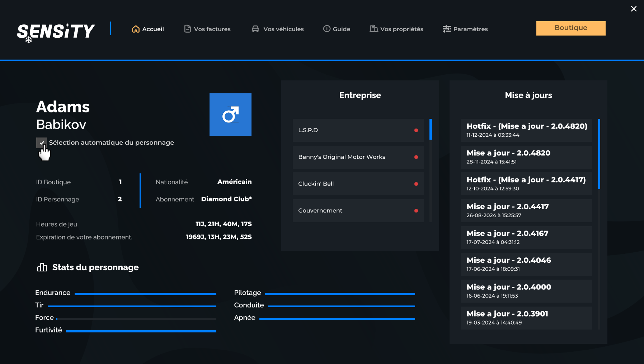Click the Pilotage stat bar
Viewport: 644px width, 364px height.
340,294
